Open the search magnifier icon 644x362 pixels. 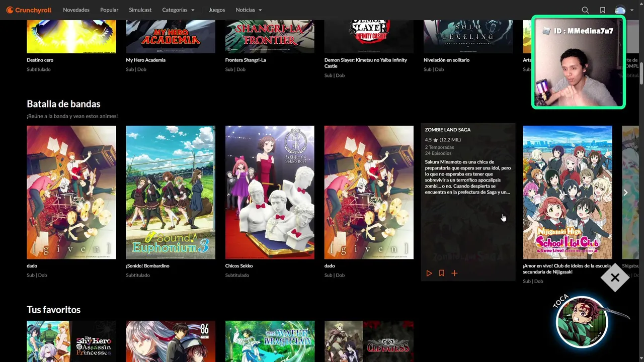tap(585, 10)
